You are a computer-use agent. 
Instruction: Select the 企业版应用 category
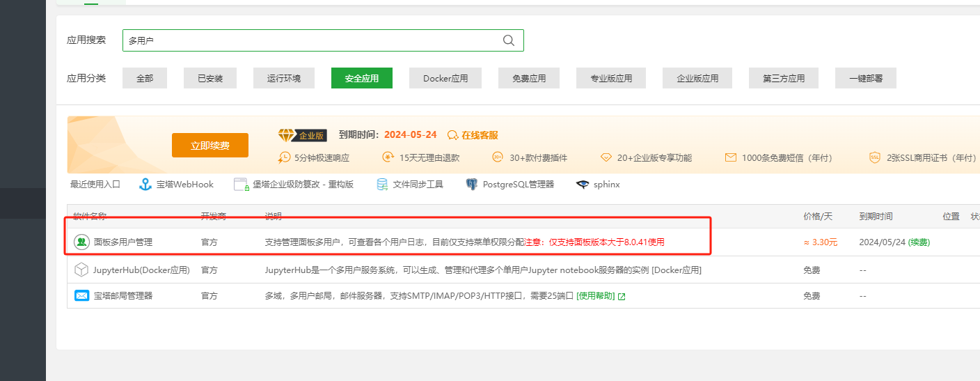697,78
